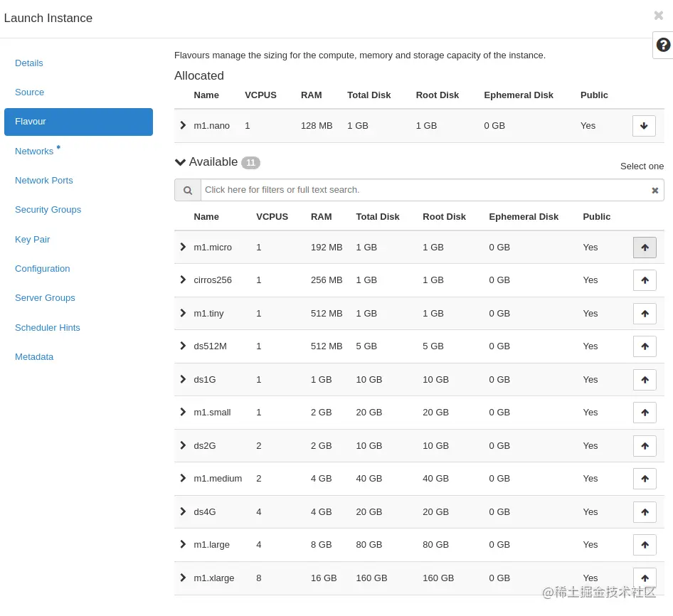
Task: Allocate m1.tiny flavour with up arrow
Action: pyautogui.click(x=645, y=314)
